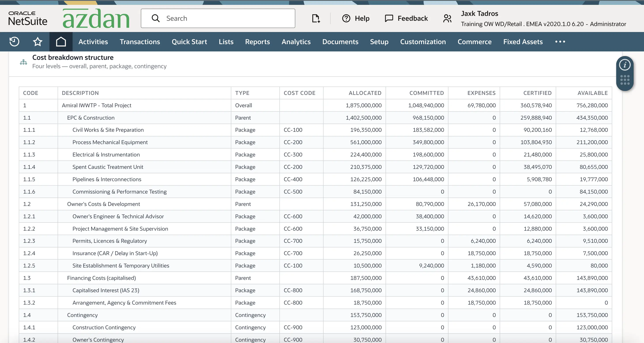The width and height of the screenshot is (644, 343).
Task: Click certified value 360,578,940
Action: pos(536,105)
